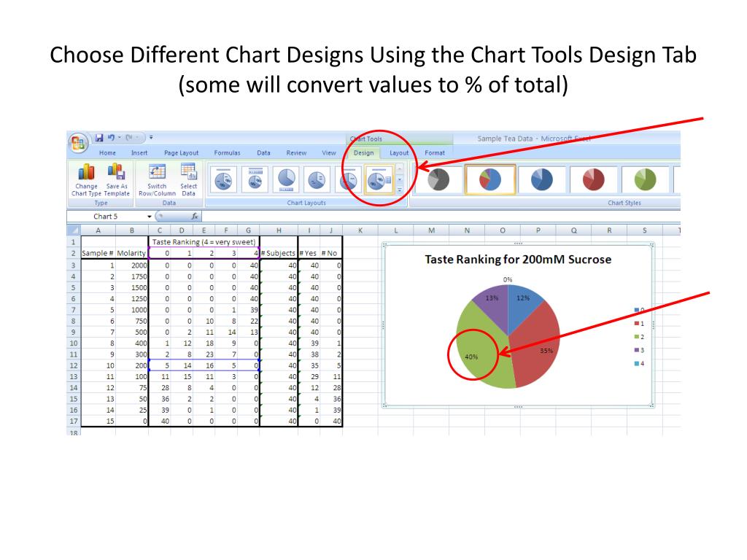
Task: Select the highlighted multicolor pie chart style
Action: [x=490, y=180]
